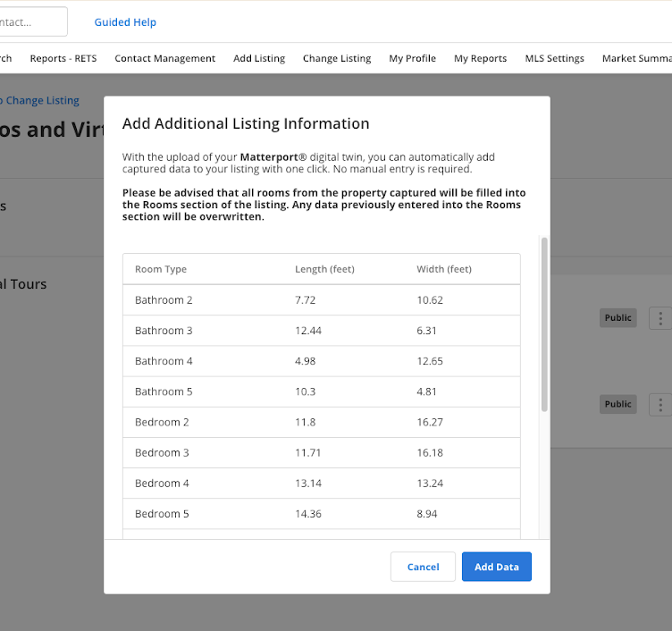
Task: Cancel the Add Additional Listing Information dialog
Action: 423,567
